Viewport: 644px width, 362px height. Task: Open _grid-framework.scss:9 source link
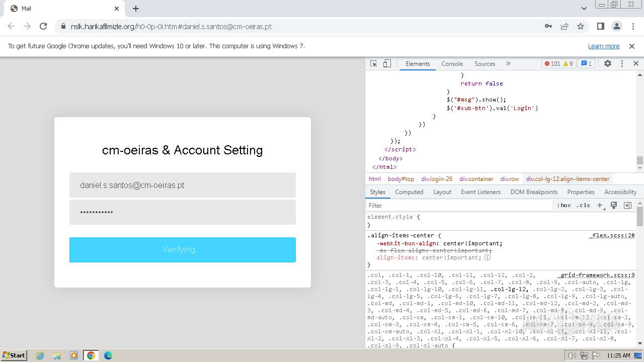(x=596, y=275)
